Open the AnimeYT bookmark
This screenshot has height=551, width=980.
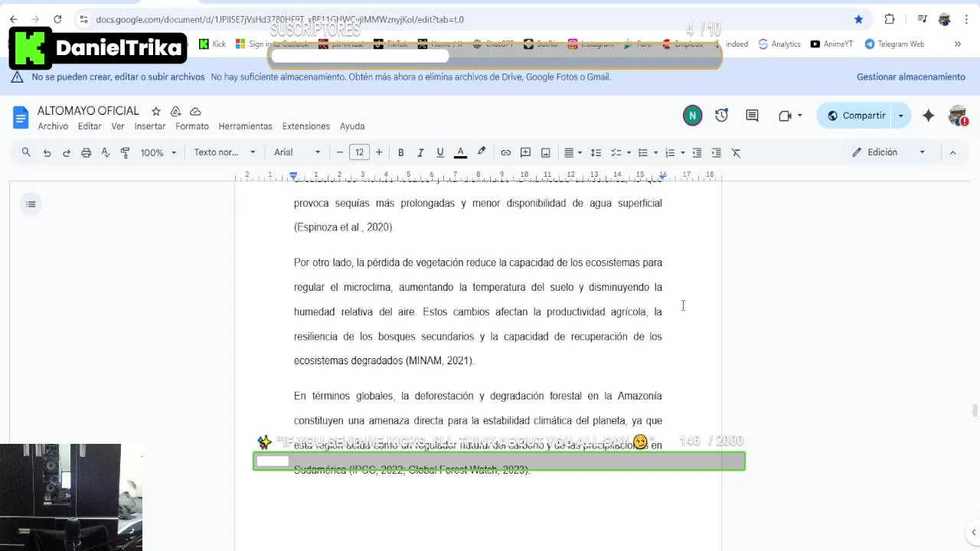pos(831,44)
